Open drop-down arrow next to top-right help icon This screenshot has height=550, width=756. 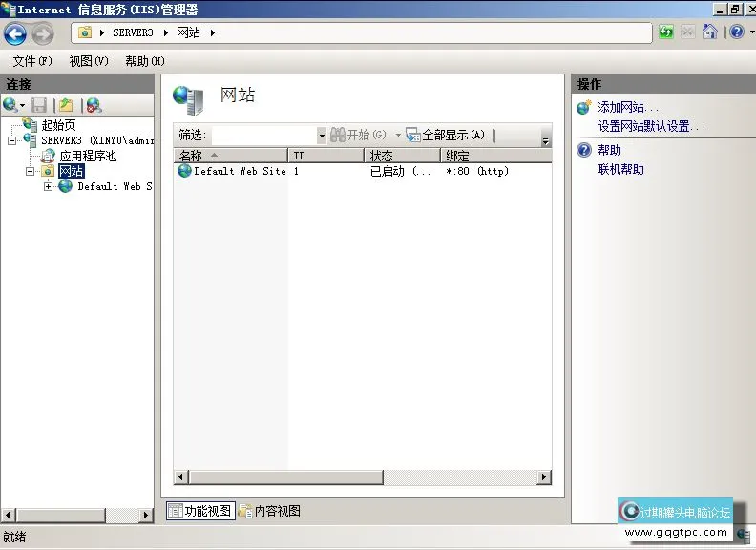752,32
